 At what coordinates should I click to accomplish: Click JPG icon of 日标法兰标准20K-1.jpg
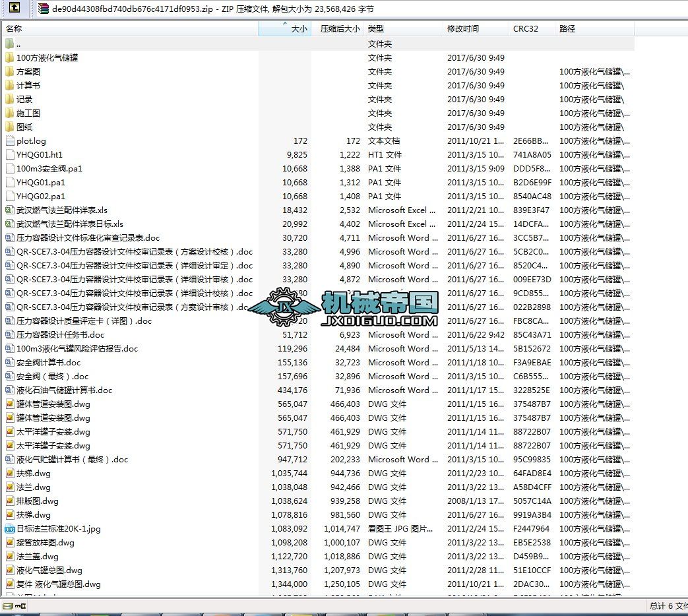10,529
